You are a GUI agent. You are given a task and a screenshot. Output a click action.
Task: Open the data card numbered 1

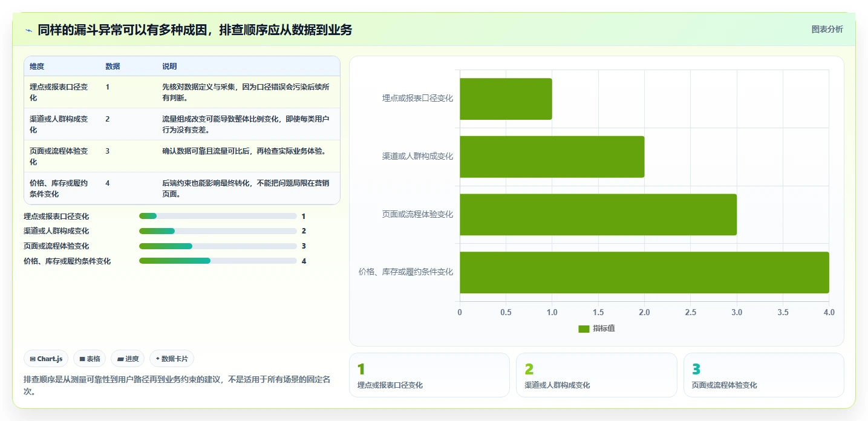point(429,375)
